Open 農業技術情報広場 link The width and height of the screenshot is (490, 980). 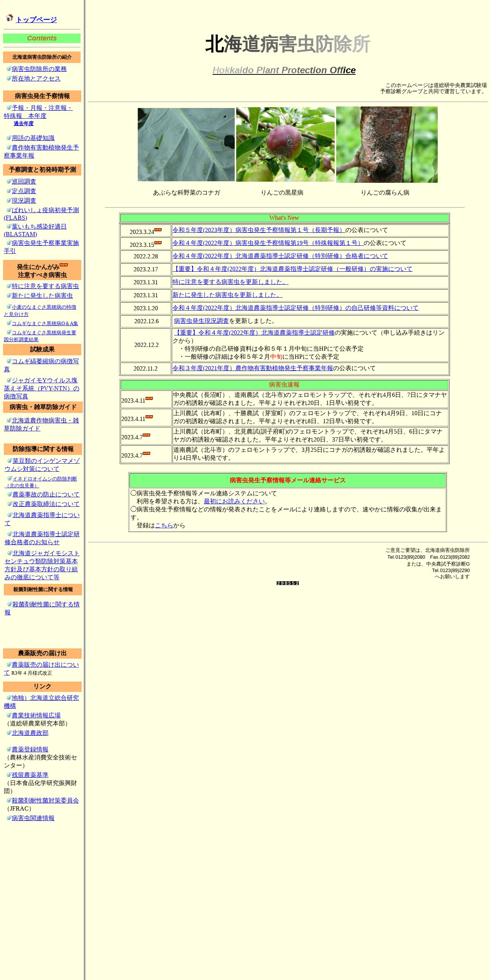pyautogui.click(x=36, y=716)
